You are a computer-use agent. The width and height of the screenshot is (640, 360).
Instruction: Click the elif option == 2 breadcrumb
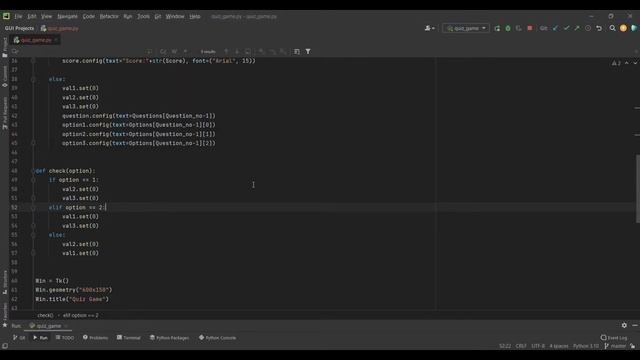[80, 316]
